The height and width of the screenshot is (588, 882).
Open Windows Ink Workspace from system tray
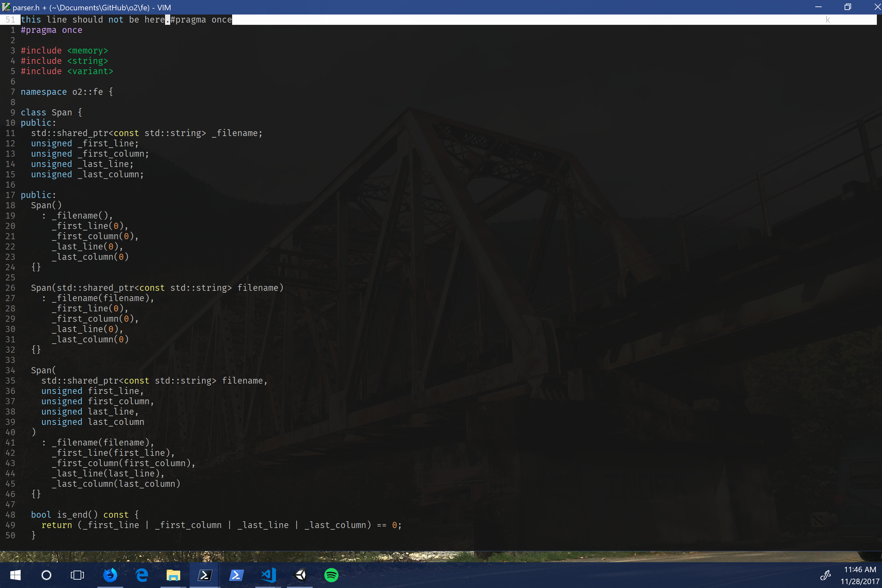826,575
